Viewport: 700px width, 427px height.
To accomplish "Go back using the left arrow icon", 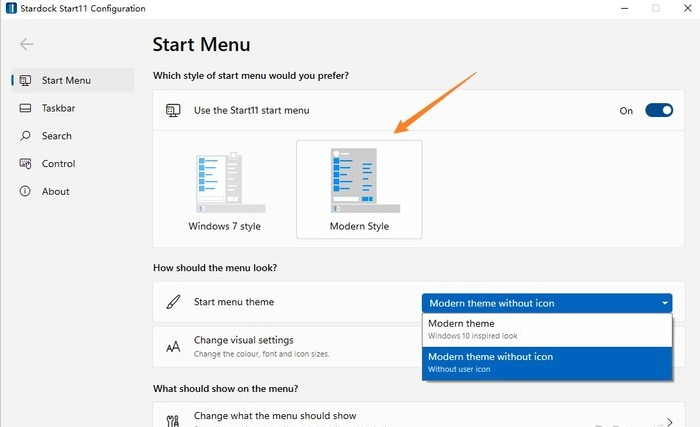I will point(26,44).
